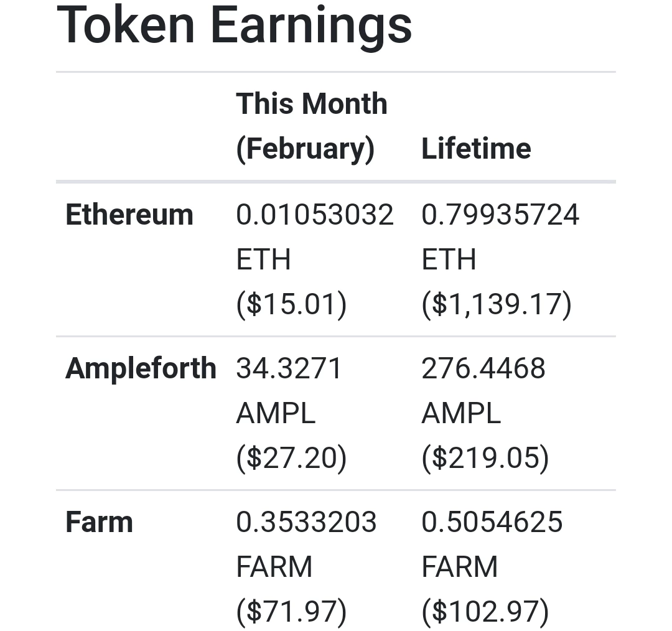Click the 0.79935724 lifetime Ethereum value
The height and width of the screenshot is (631, 672).
500,214
